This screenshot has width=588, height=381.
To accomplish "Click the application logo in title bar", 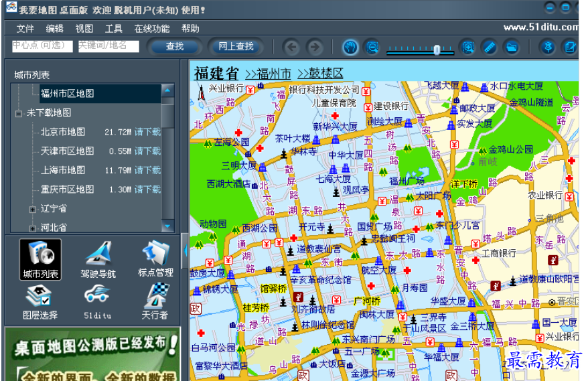I will pyautogui.click(x=11, y=7).
